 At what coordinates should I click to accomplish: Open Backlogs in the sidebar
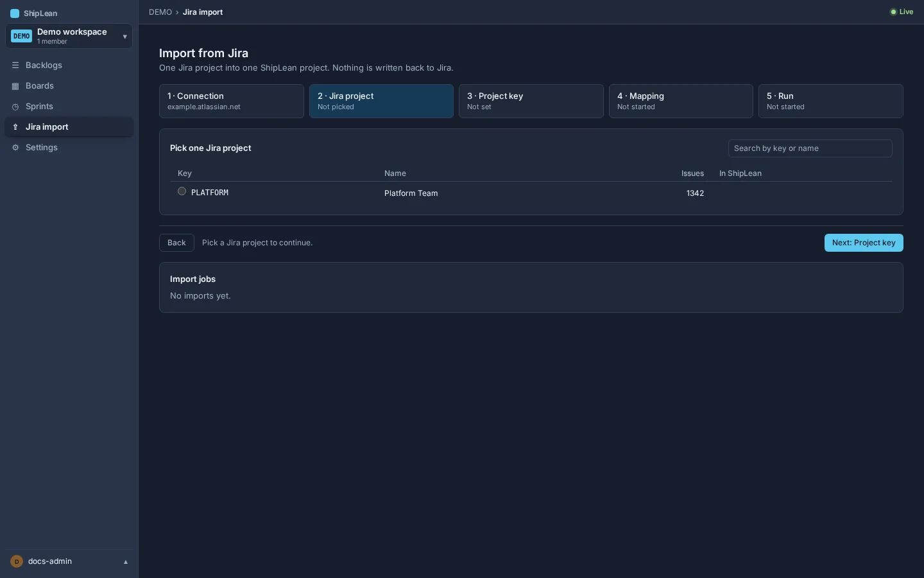click(69, 66)
